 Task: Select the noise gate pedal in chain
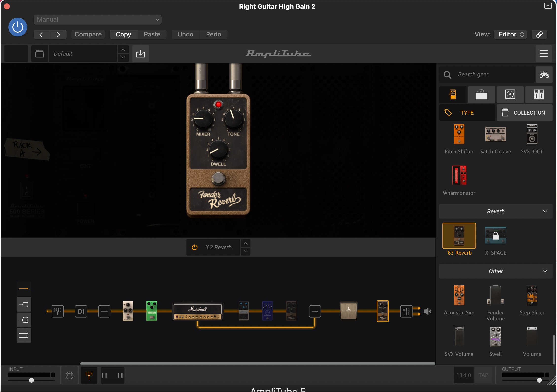click(128, 311)
